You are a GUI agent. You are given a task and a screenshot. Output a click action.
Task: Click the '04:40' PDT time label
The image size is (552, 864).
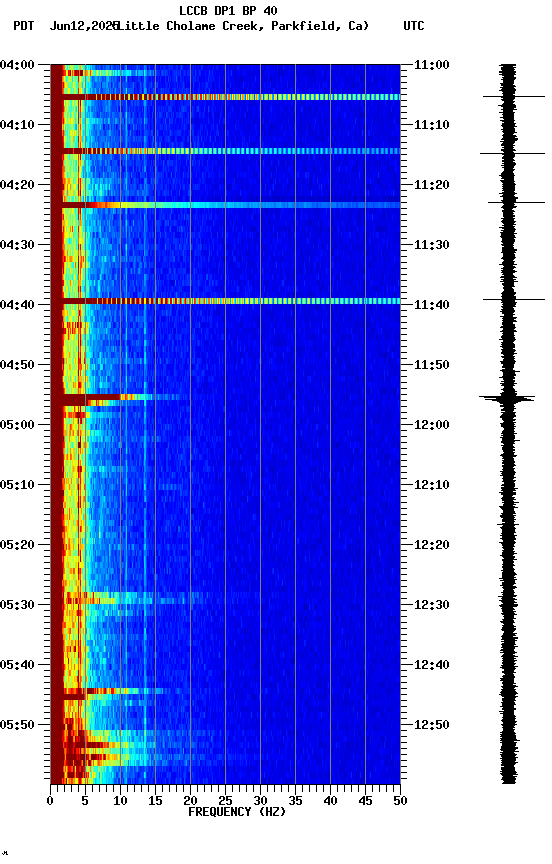17,305
